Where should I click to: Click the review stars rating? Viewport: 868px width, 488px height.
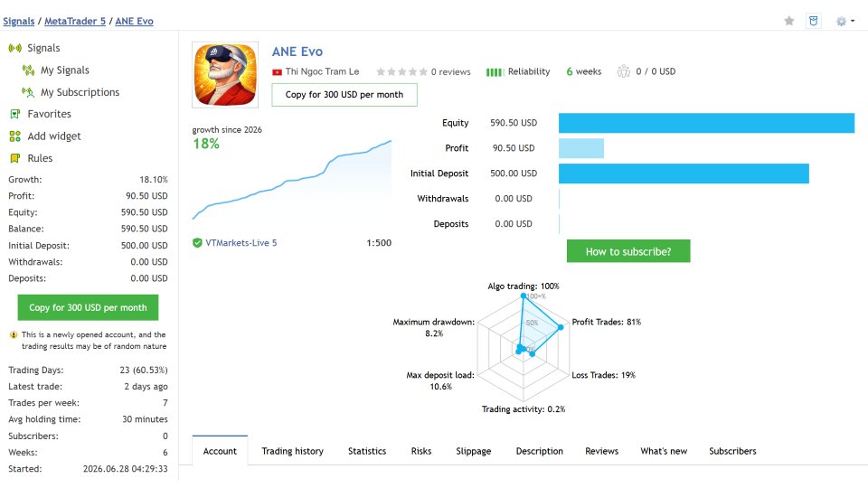[401, 72]
